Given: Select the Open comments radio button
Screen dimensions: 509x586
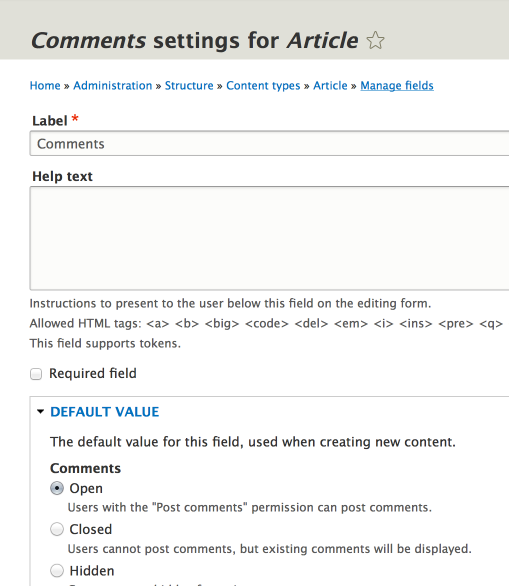Looking at the screenshot, I should [x=57, y=488].
